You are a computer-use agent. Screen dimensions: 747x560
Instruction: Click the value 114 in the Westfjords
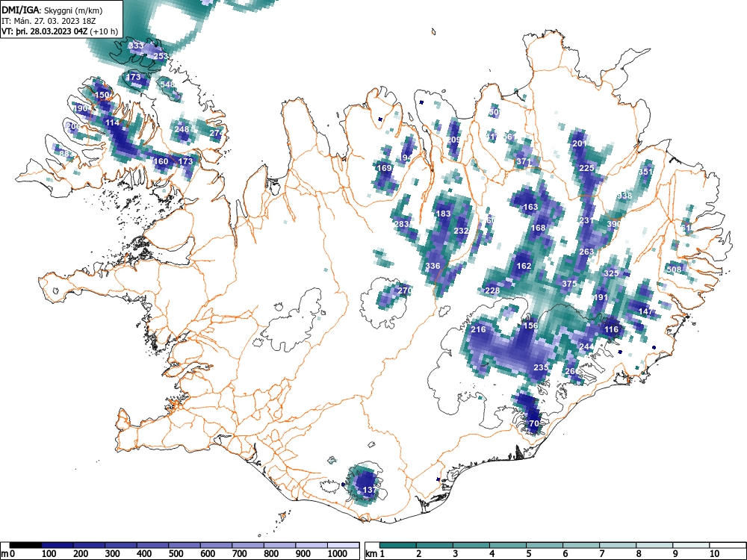tap(113, 122)
